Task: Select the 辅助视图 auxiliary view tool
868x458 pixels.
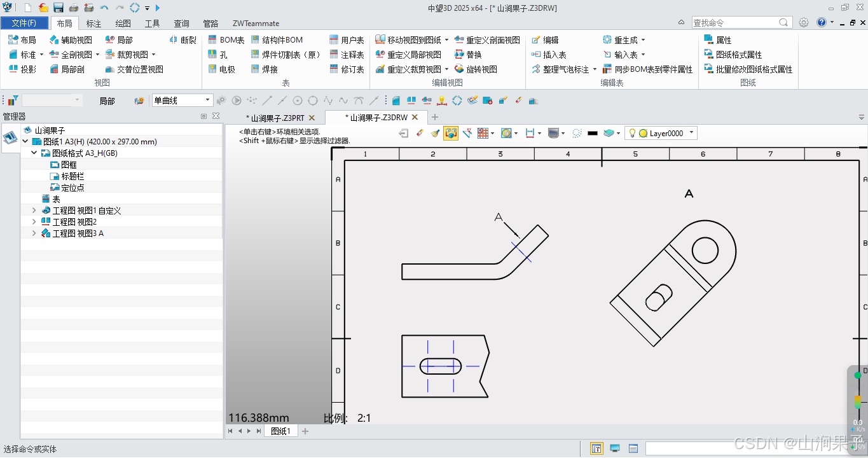Action: point(70,39)
